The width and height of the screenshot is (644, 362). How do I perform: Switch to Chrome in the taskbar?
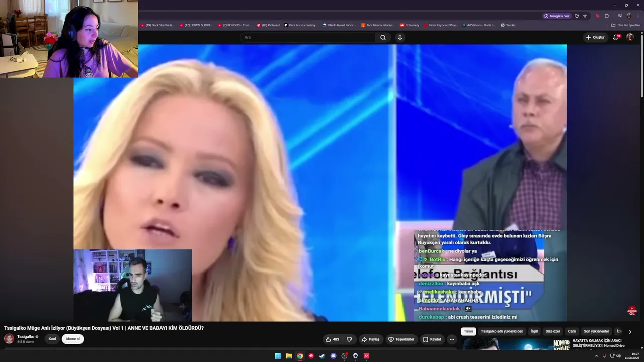pyautogui.click(x=300, y=356)
